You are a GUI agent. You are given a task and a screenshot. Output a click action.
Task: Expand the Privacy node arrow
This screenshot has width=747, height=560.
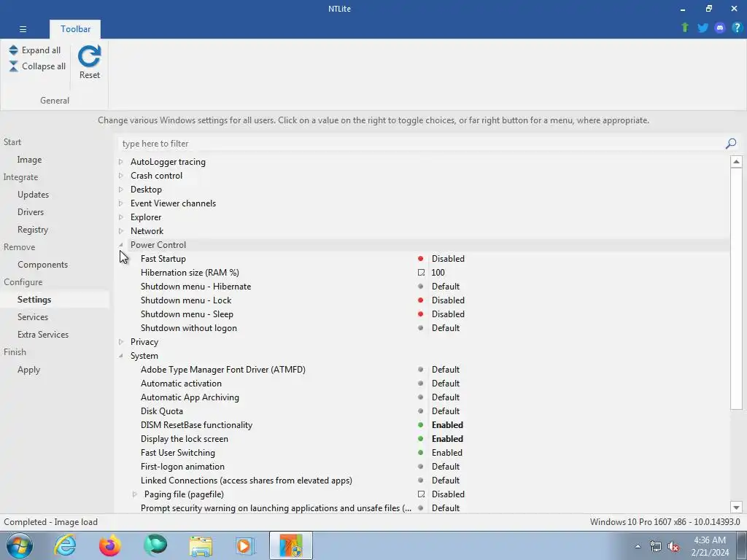pyautogui.click(x=121, y=342)
